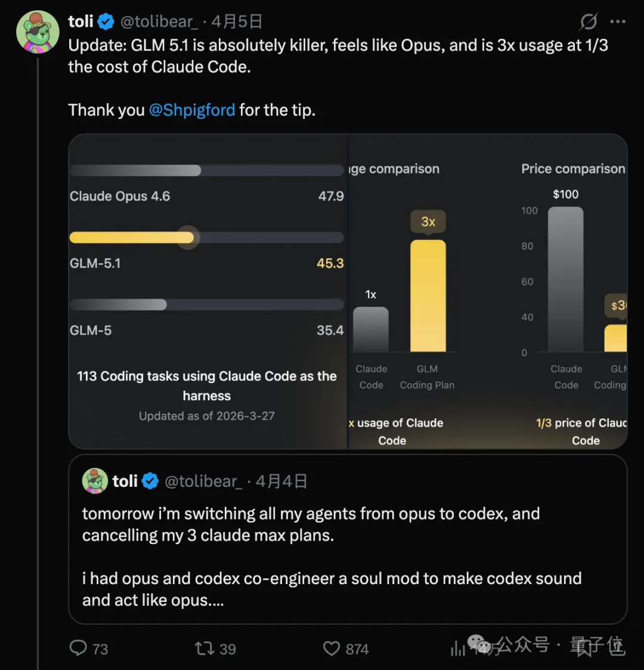Click verified badge in quoted tweet
The height and width of the screenshot is (670, 644).
coord(150,481)
